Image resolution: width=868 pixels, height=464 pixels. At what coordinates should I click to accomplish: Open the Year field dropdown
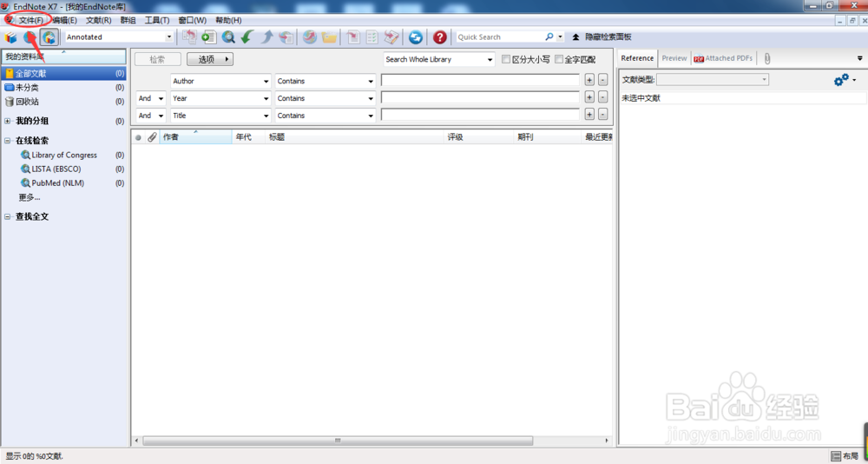[220, 98]
